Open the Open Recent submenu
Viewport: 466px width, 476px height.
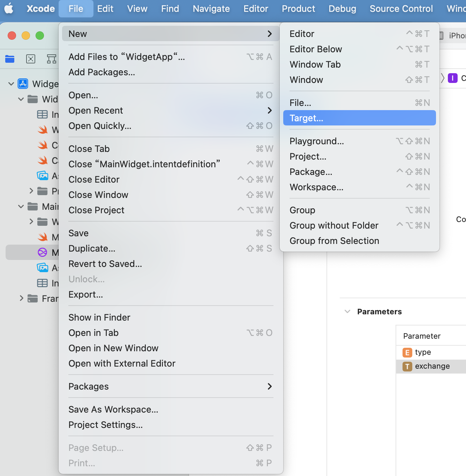(x=171, y=110)
